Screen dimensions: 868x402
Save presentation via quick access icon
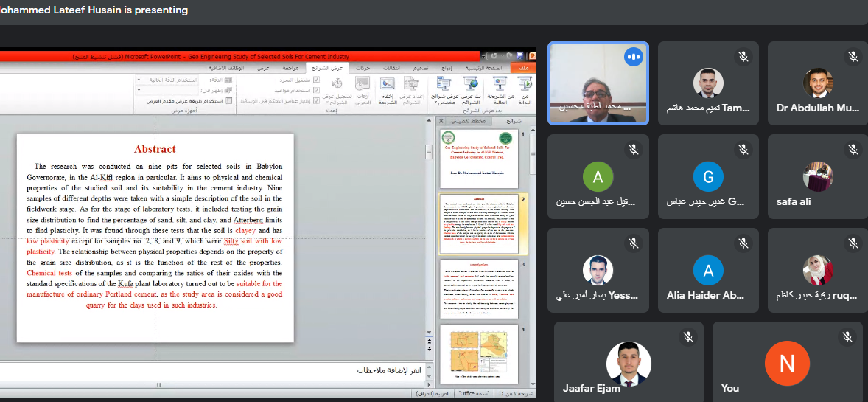tap(520, 56)
